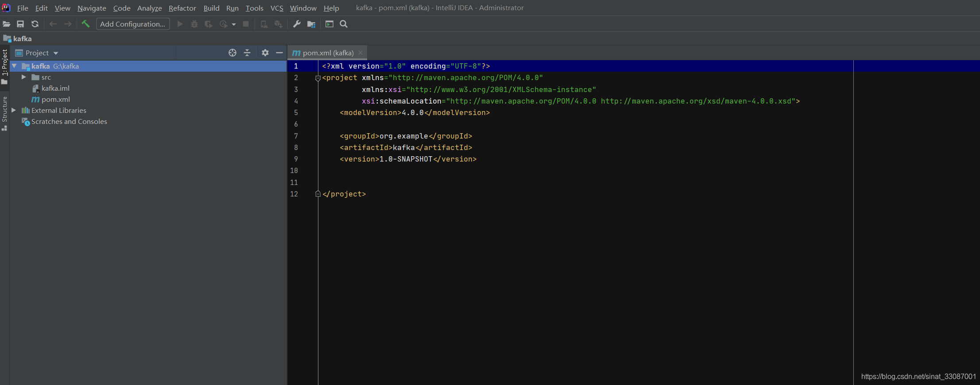Viewport: 980px width, 385px height.
Task: Click the locate/scroll-from-source crosshair icon
Action: point(232,53)
